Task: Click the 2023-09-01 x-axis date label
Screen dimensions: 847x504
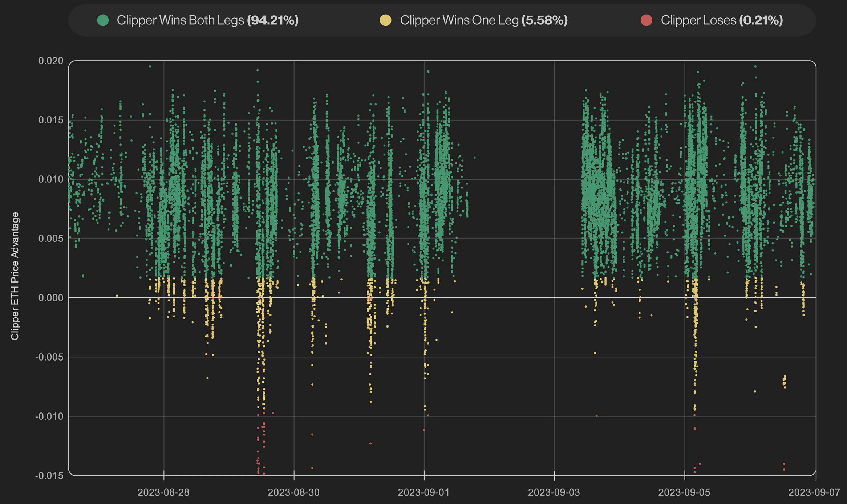Action: pyautogui.click(x=423, y=492)
